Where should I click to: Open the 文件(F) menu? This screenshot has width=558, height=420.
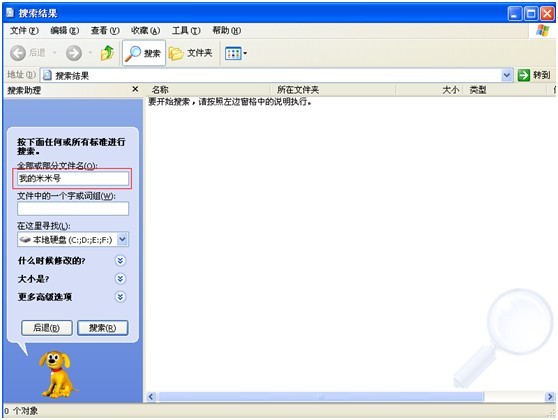[24, 31]
